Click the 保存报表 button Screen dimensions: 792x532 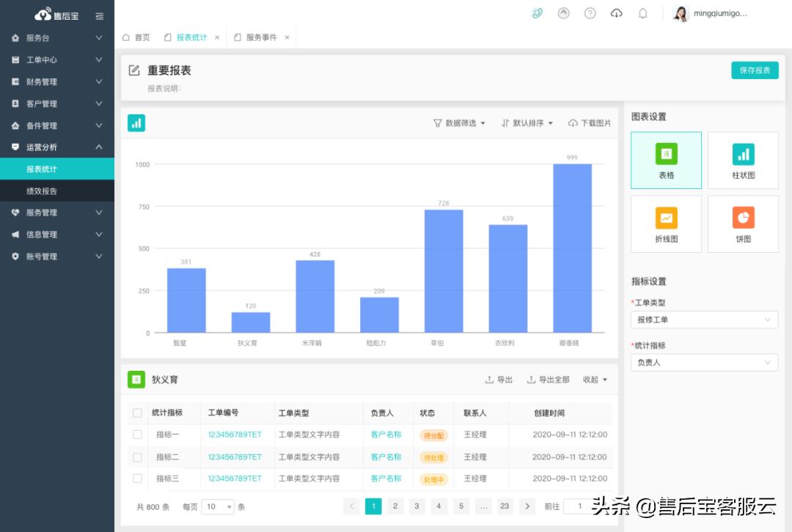(x=754, y=70)
